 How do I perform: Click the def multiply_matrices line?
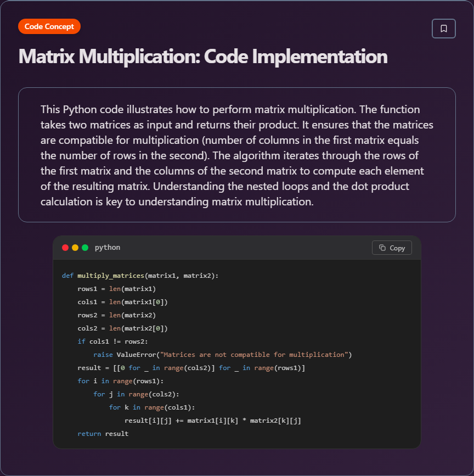[x=140, y=276]
